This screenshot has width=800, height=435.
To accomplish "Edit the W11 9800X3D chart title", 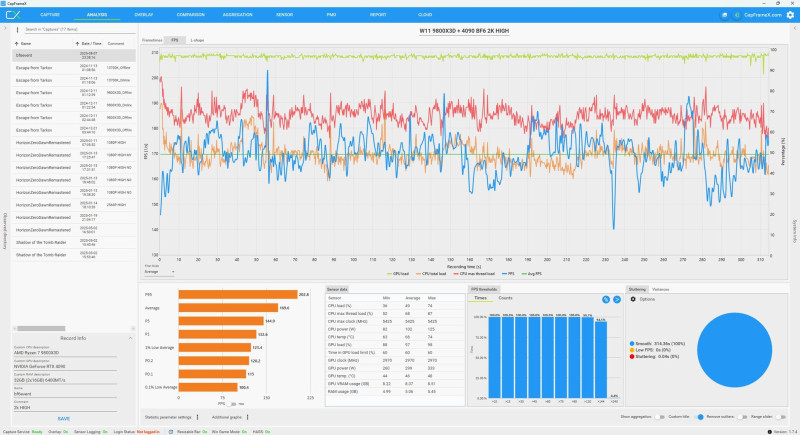I will pos(464,31).
